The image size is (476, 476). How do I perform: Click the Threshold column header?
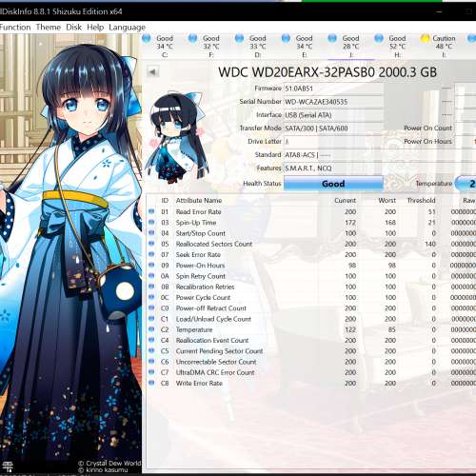421,201
